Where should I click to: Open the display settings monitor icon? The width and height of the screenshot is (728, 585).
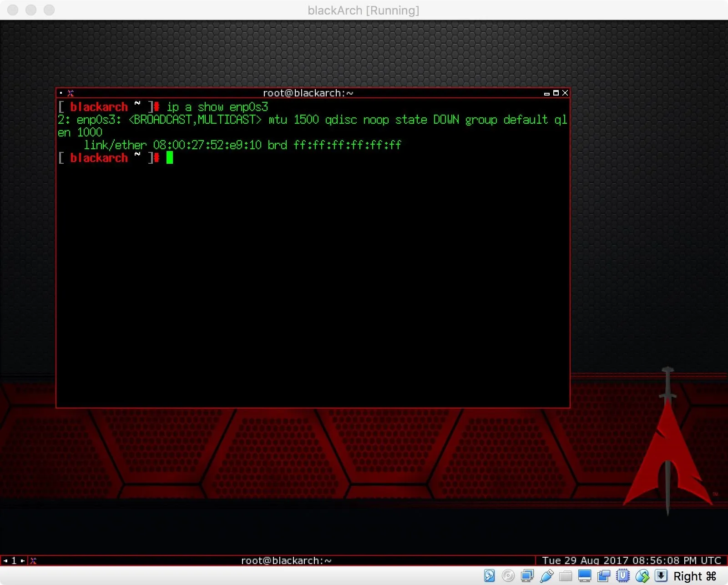(585, 576)
